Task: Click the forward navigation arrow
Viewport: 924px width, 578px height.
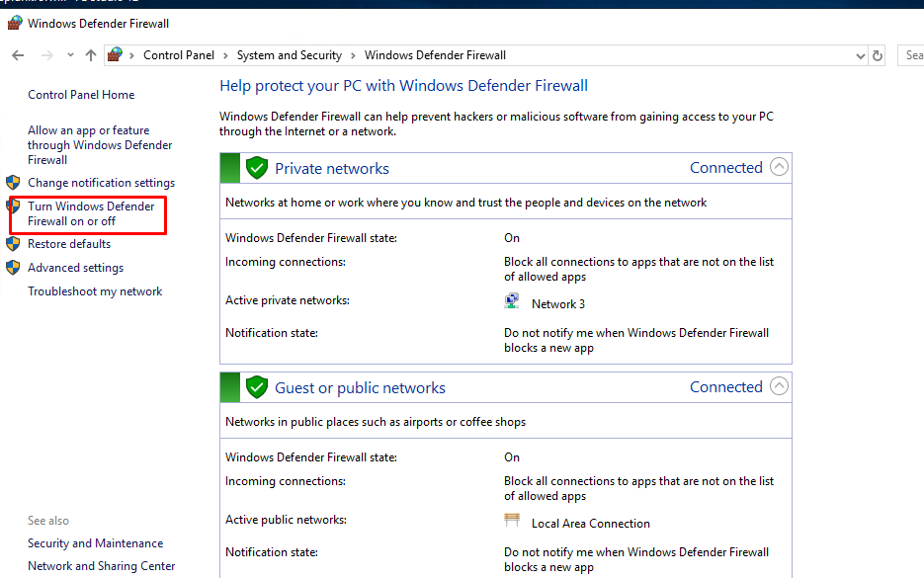Action: pos(47,55)
